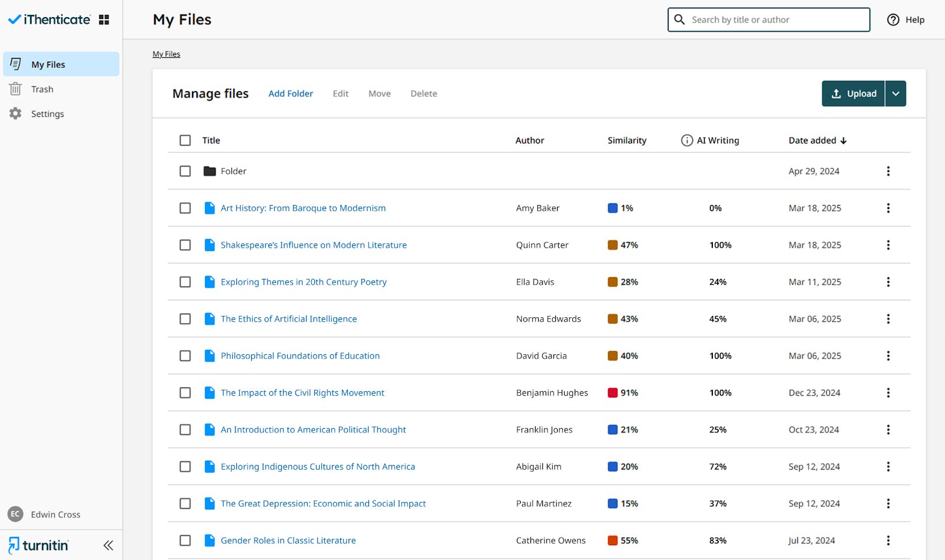Click the Help question mark icon
This screenshot has height=560, width=945.
point(893,19)
